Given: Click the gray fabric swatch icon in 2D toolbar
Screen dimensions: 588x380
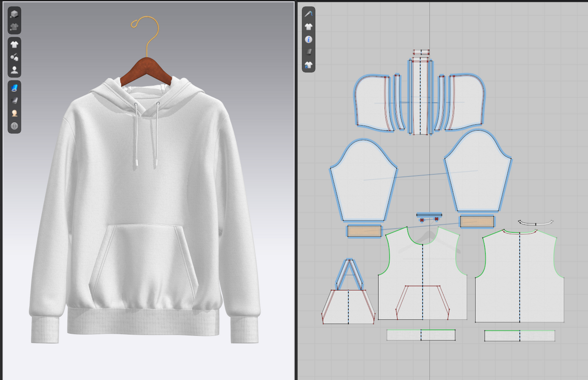Looking at the screenshot, I should point(308,51).
